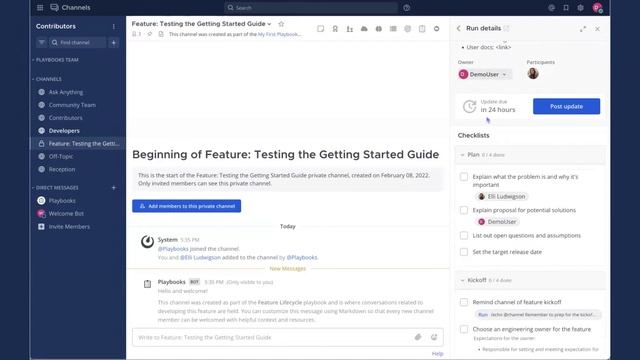Check 'Explain what the problem is' task
Viewport: 640px width, 360px height.
464,177
